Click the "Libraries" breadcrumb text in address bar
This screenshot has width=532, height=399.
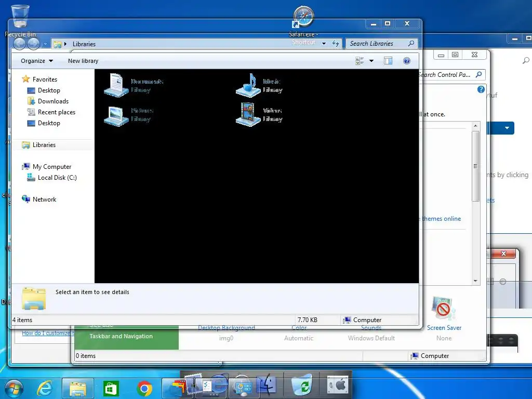(x=84, y=44)
